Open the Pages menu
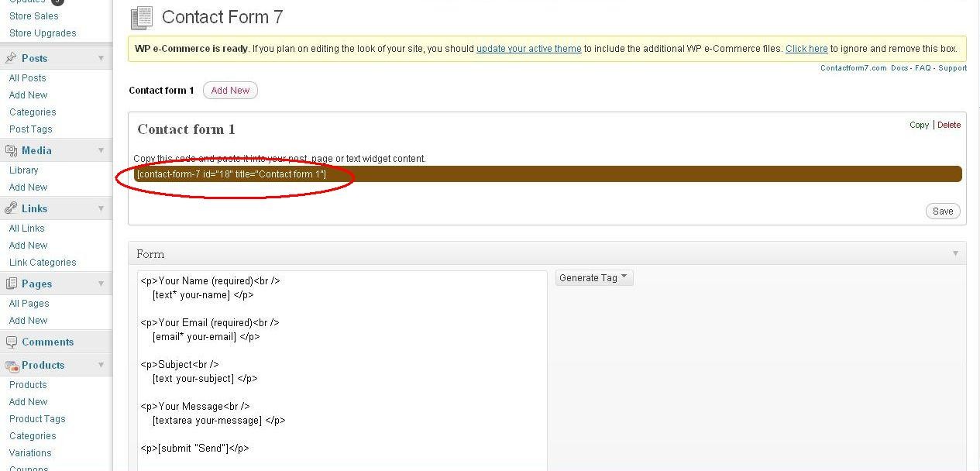This screenshot has height=471, width=980. tap(36, 284)
